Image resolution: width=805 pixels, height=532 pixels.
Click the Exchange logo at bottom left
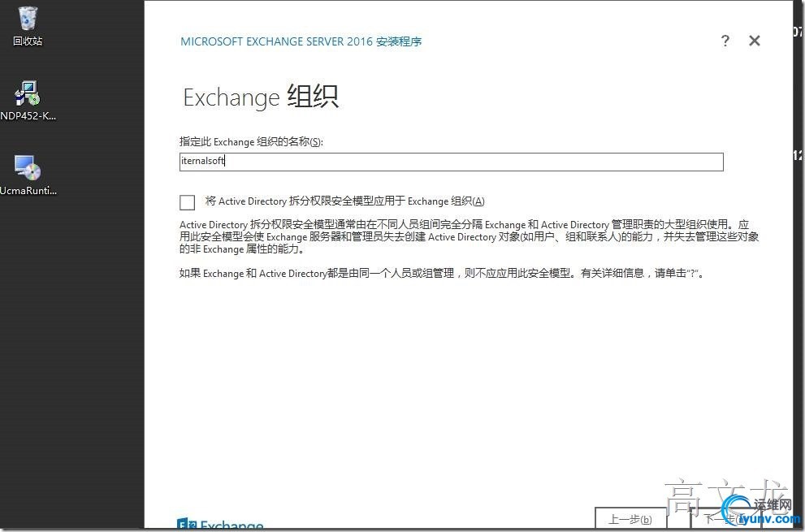click(x=220, y=525)
